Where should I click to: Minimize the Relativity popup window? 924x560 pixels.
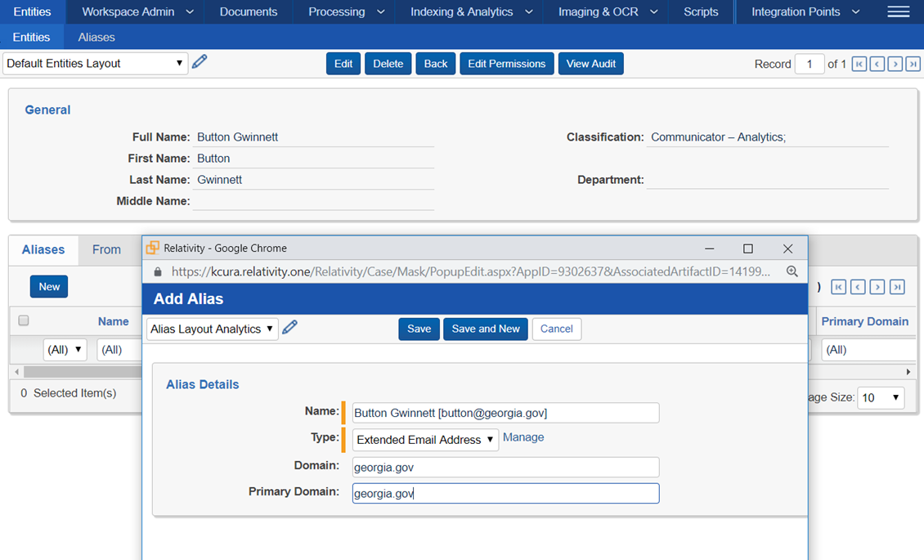tap(710, 249)
